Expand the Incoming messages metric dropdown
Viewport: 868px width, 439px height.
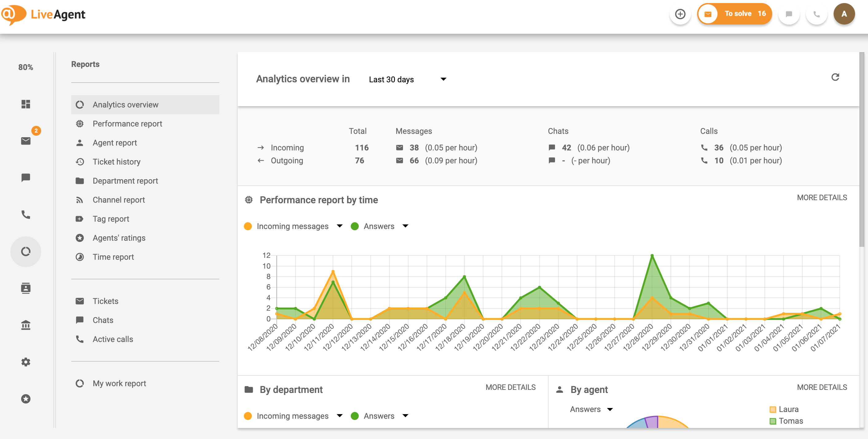(339, 226)
